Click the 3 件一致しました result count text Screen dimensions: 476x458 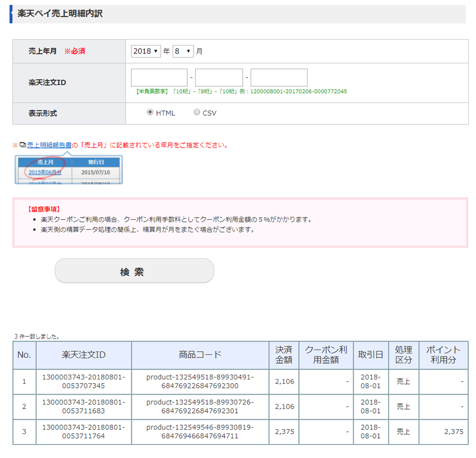coord(37,337)
